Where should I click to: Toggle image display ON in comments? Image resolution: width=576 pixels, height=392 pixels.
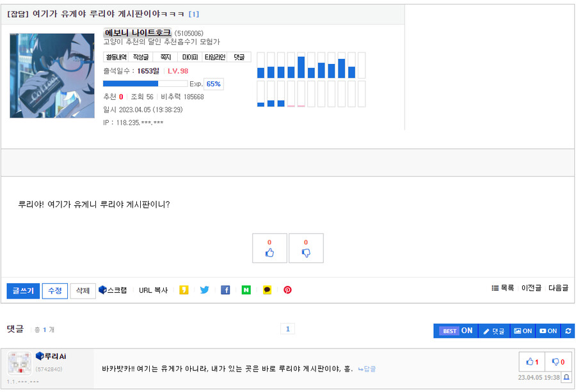522,331
